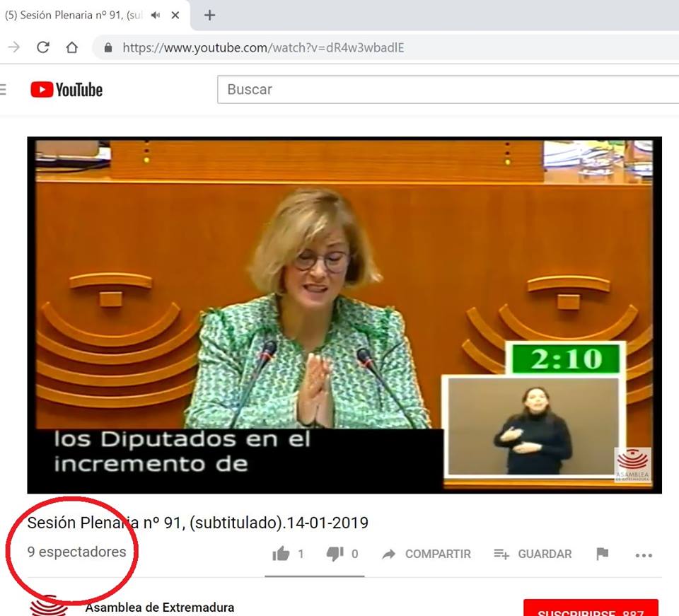Click the COMPARTIR share button
This screenshot has width=679, height=616.
click(x=426, y=554)
